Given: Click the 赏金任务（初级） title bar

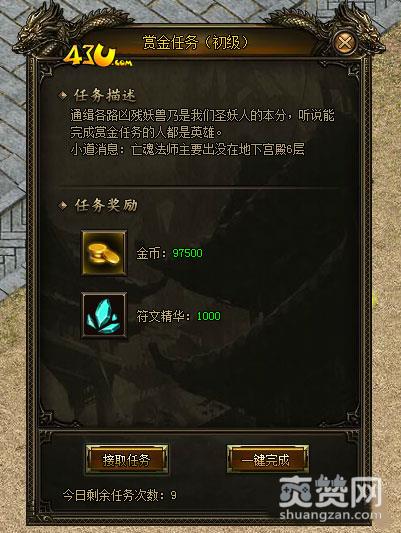Looking at the screenshot, I should coord(195,43).
